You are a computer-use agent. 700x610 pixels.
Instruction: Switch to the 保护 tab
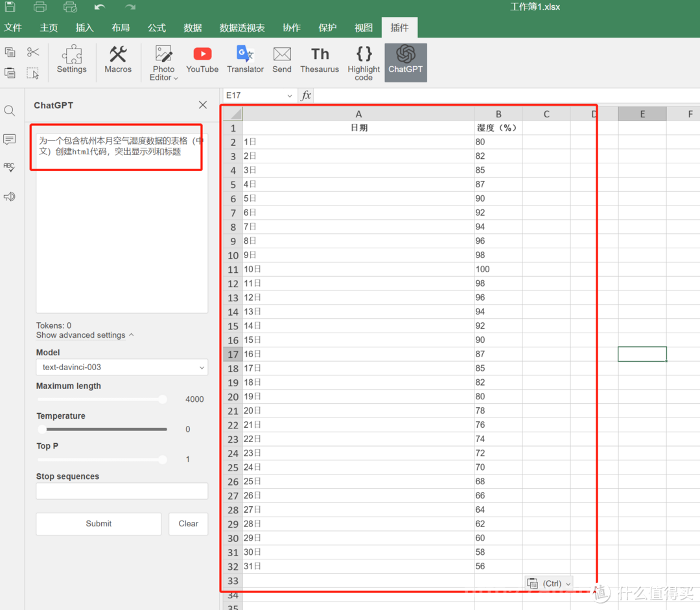327,28
